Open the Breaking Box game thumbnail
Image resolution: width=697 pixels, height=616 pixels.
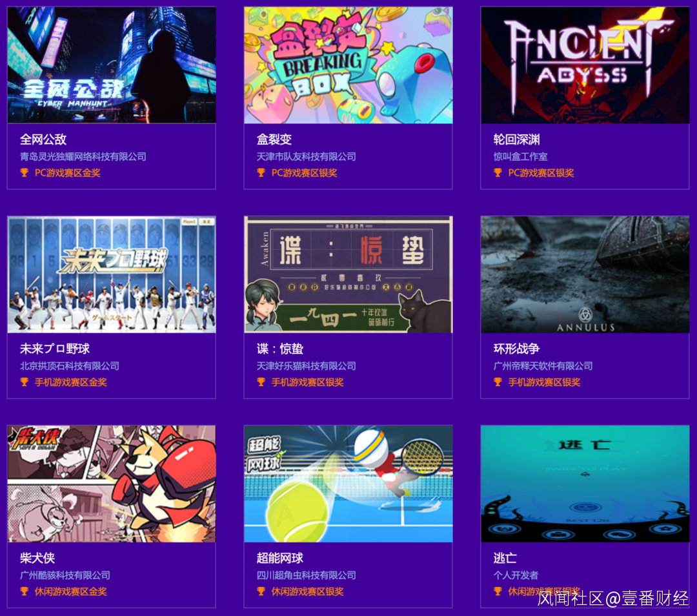click(x=348, y=65)
